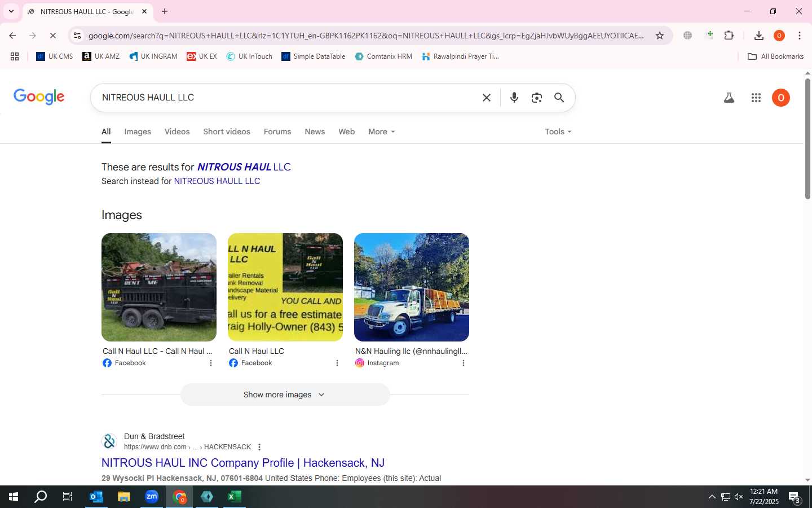Open Windows taskbar search
The height and width of the screenshot is (508, 812).
coord(41,497)
